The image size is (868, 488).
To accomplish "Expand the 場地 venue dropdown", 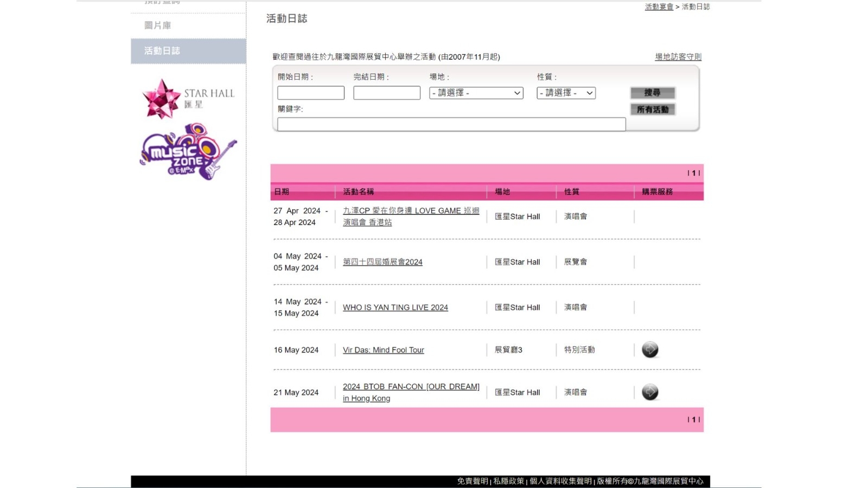I will [x=476, y=93].
